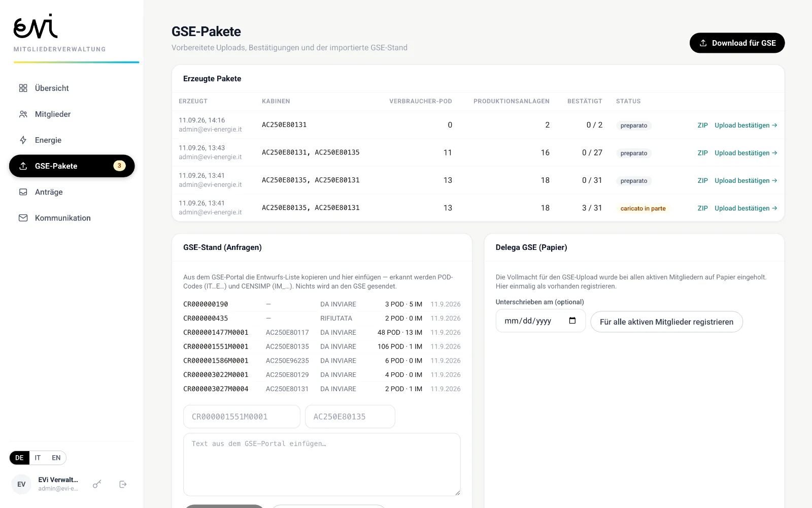This screenshot has height=508, width=812.
Task: Open the Kommunikation section
Action: [72, 218]
